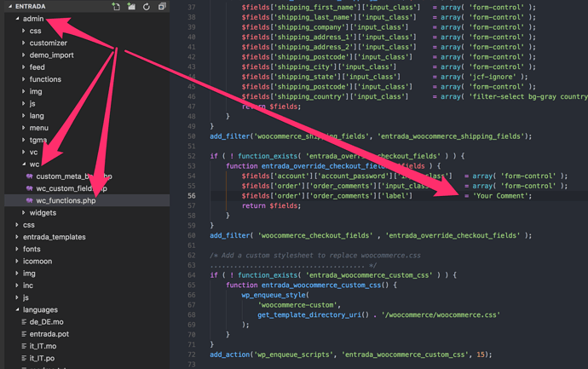The image size is (588, 369).
Task: Click the New Folder icon in explorer header
Action: tap(131, 6)
